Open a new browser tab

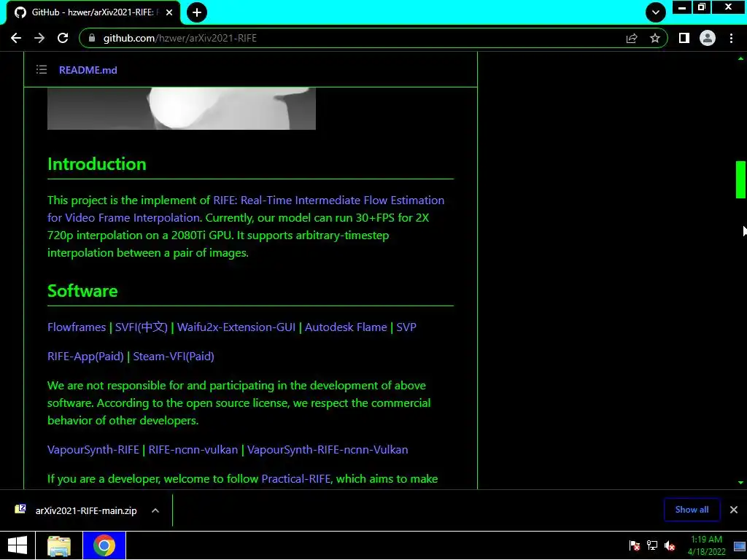[x=197, y=12]
